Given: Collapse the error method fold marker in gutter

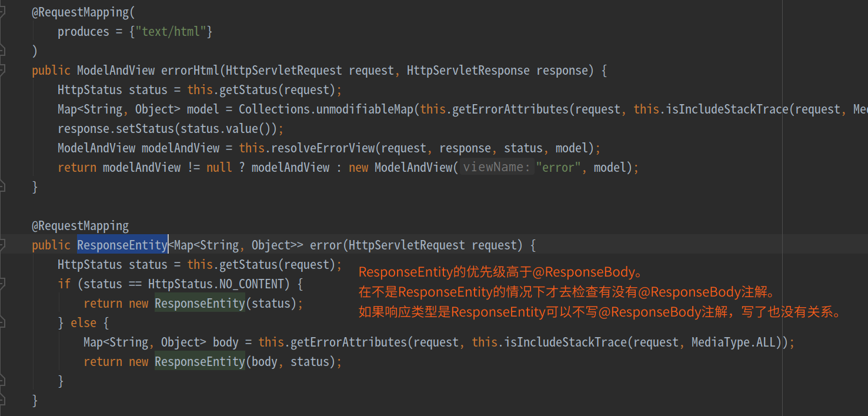Looking at the screenshot, I should pyautogui.click(x=2, y=245).
